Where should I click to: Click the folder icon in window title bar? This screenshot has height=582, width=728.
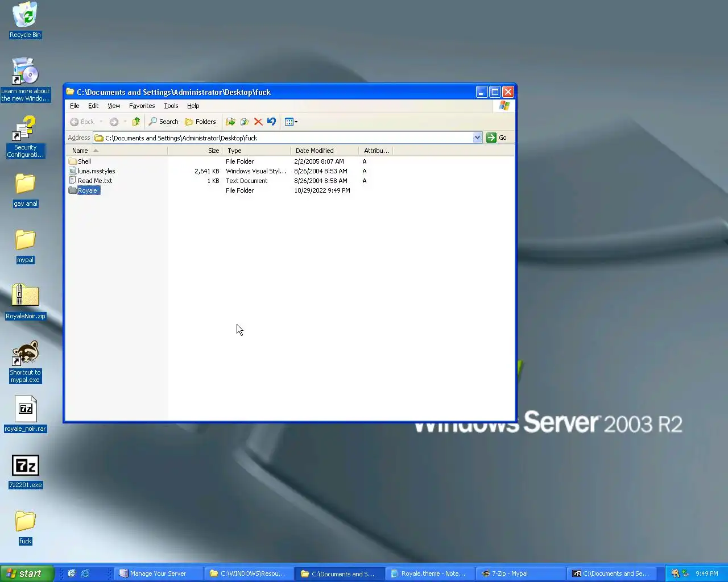click(x=71, y=92)
